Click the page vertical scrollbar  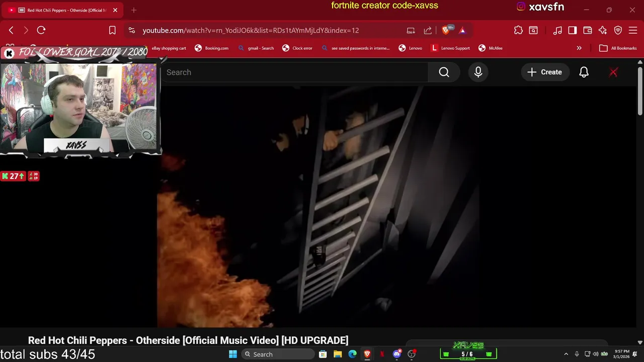coord(640,90)
